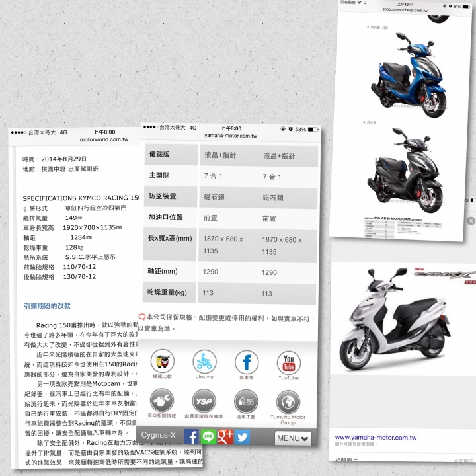Tap the yamaha-motor.com.tw address bar
This screenshot has height=476, width=476.
pos(231,136)
